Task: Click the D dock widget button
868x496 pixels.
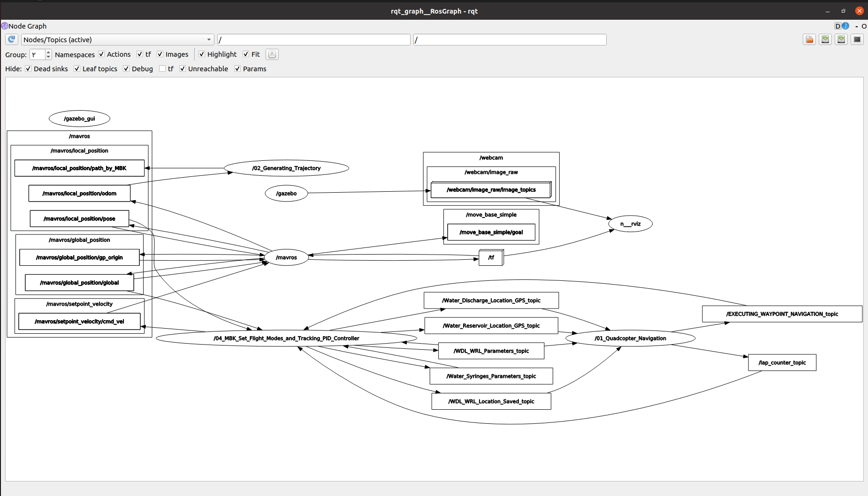Action: (838, 26)
